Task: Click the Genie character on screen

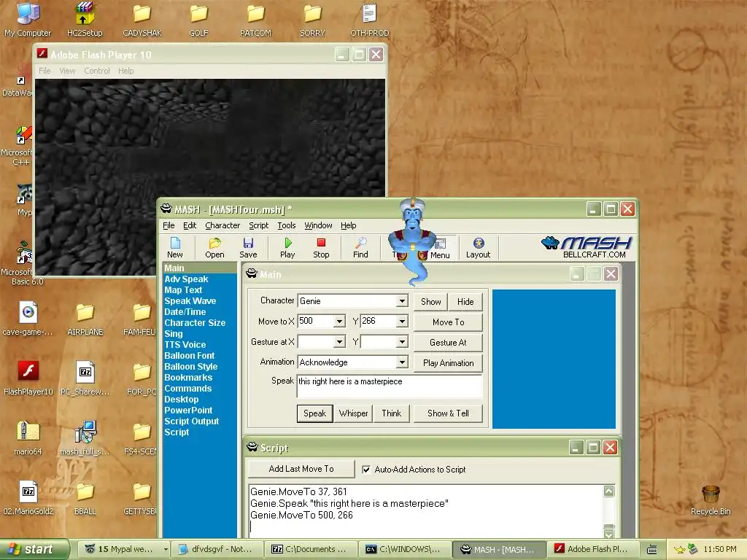Action: (x=413, y=241)
